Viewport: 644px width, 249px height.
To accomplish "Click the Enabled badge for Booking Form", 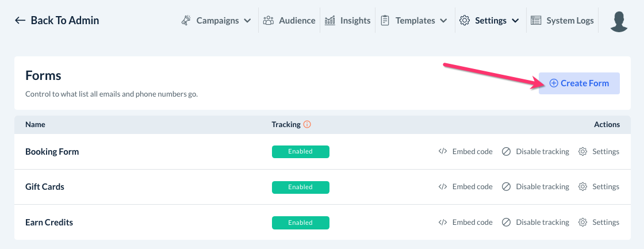I will click(300, 152).
